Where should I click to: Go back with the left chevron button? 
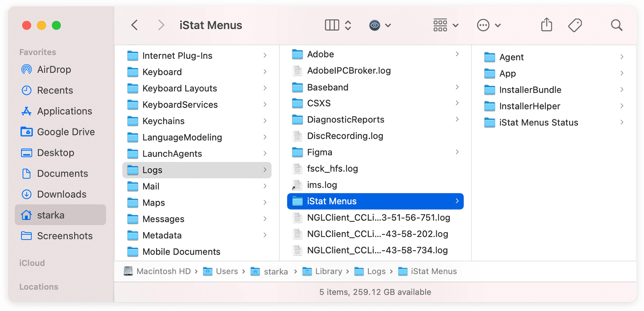135,25
